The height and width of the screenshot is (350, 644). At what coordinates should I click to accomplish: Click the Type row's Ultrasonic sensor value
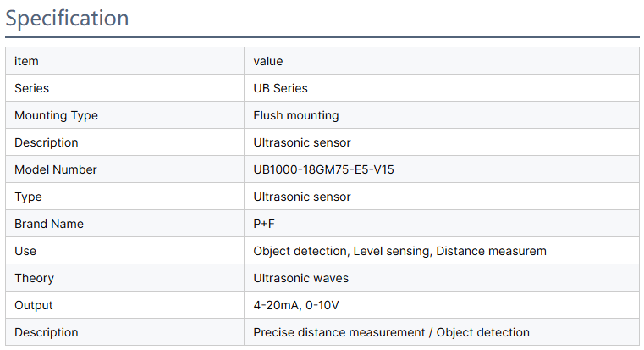(x=302, y=197)
